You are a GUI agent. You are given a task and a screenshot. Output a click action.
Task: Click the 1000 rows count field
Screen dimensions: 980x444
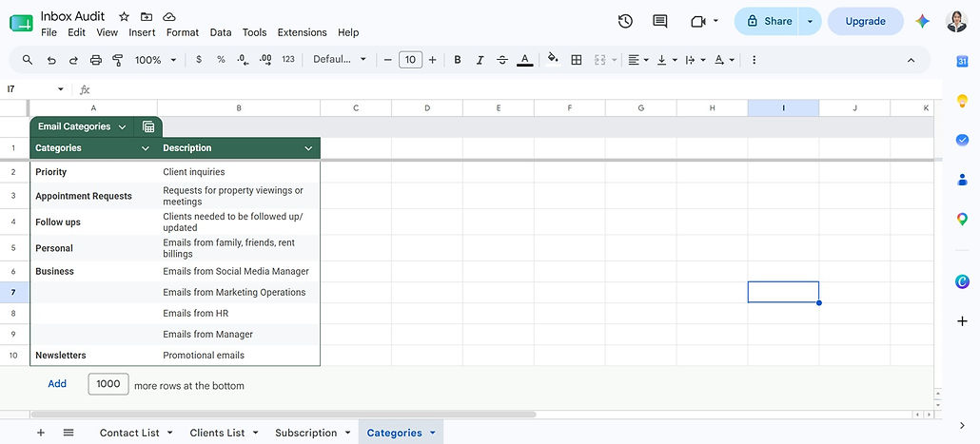click(x=108, y=384)
